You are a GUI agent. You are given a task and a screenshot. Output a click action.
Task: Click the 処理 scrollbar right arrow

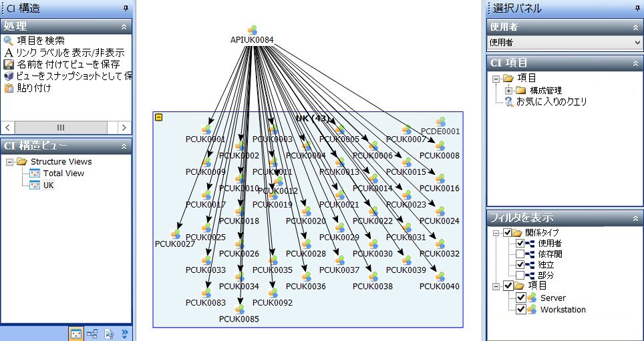[x=124, y=127]
